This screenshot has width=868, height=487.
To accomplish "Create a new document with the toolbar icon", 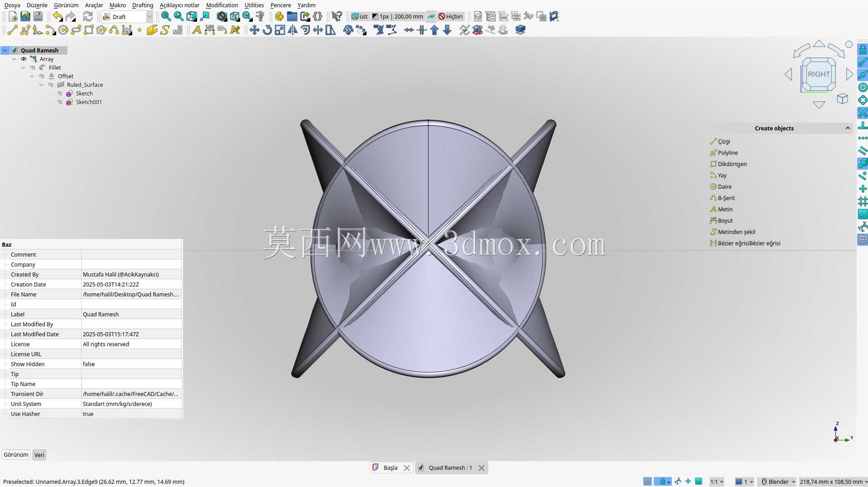I will click(13, 17).
